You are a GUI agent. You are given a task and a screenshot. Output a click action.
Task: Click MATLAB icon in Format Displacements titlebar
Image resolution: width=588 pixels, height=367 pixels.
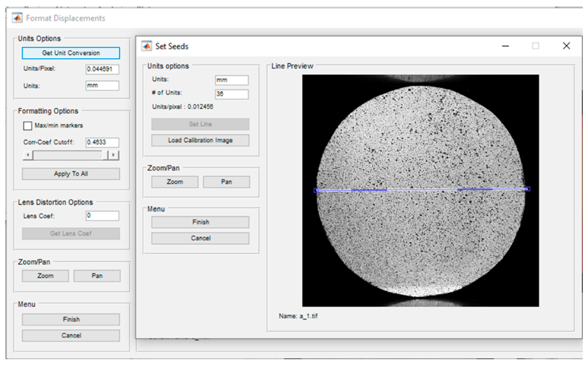pyautogui.click(x=17, y=18)
